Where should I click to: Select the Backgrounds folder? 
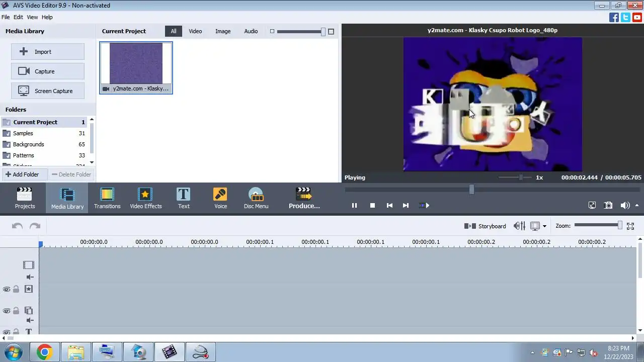pos(44,144)
